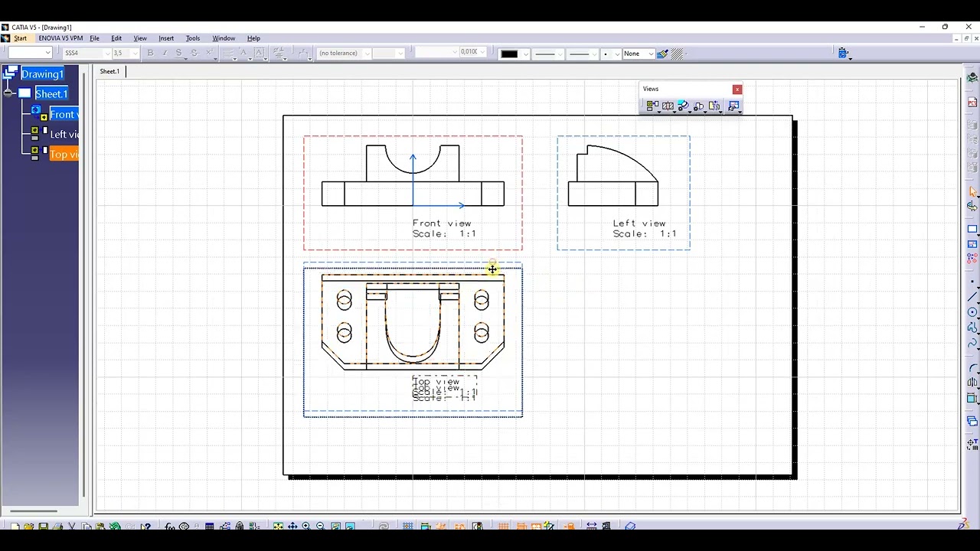The height and width of the screenshot is (551, 980).
Task: Close the Views floating toolbar
Action: click(737, 90)
